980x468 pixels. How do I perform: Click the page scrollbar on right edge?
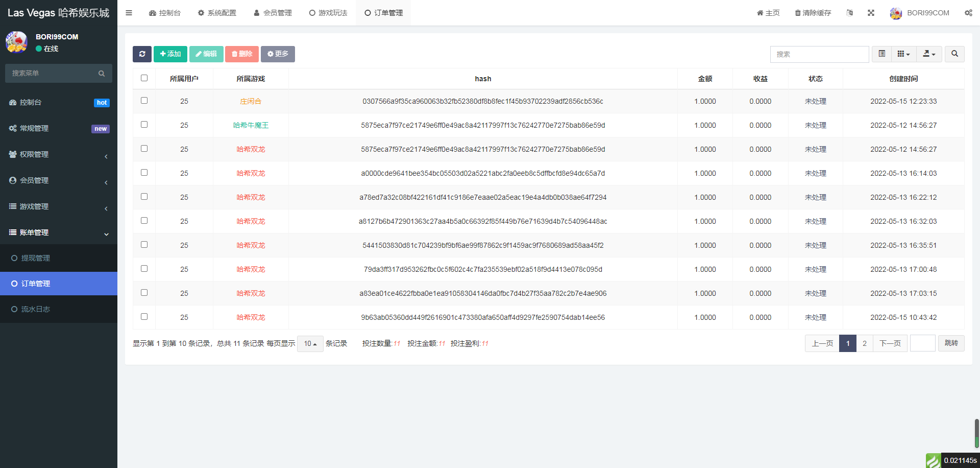[x=976, y=433]
